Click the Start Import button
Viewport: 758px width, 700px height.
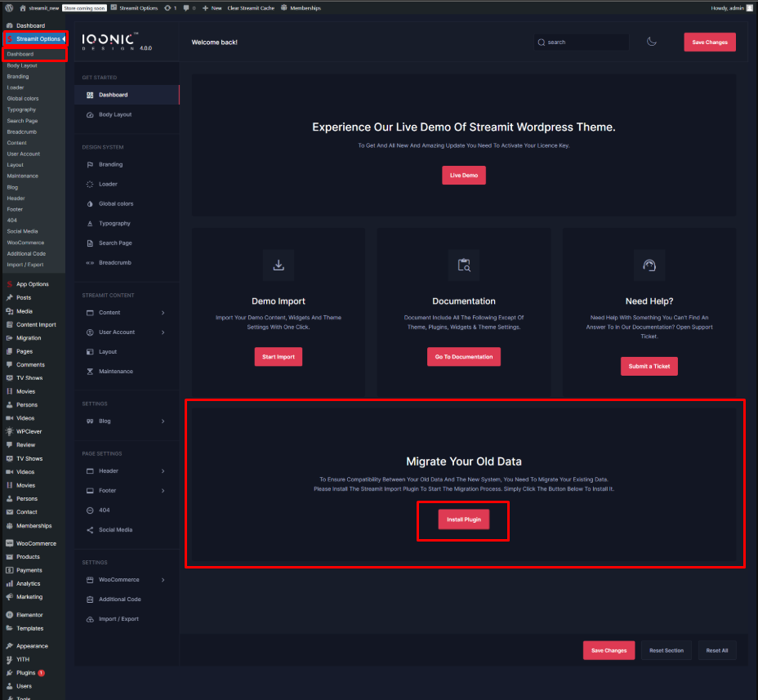(x=279, y=357)
